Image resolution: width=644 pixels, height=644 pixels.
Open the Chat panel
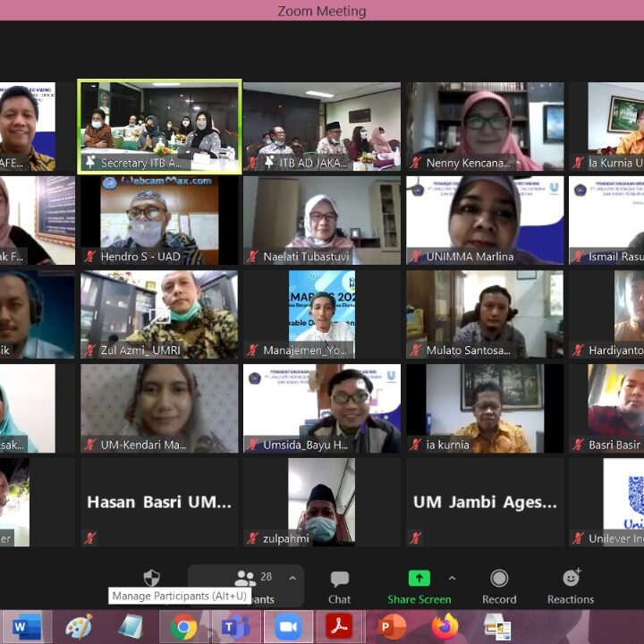point(339,586)
